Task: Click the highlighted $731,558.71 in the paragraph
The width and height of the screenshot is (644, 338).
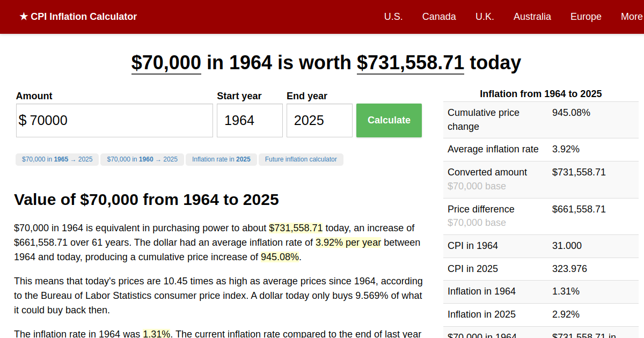Action: (296, 227)
